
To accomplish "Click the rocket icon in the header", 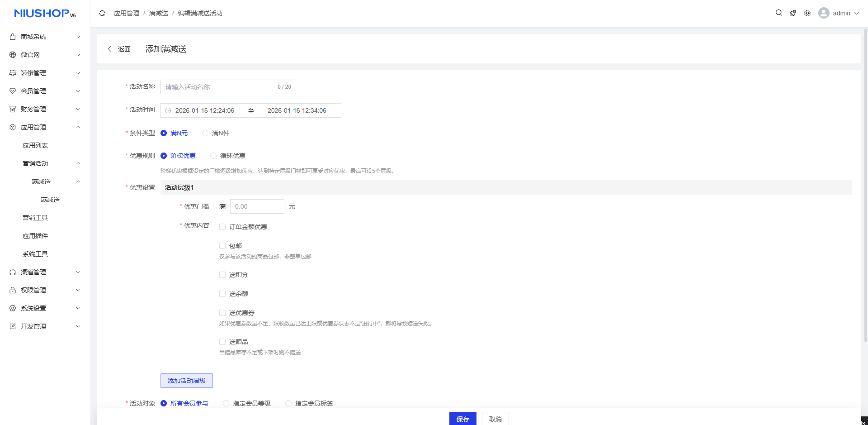I will [x=793, y=13].
